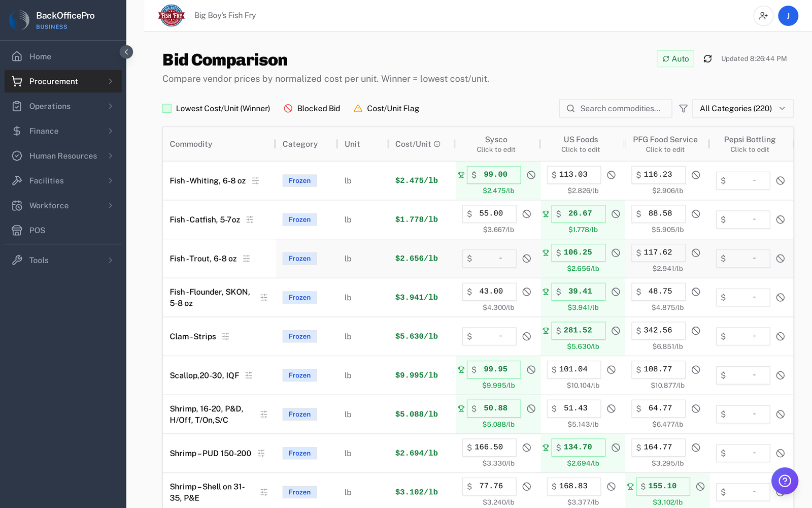Collapse the sidebar with the arrow button
This screenshot has height=508, width=812.
pyautogui.click(x=126, y=52)
